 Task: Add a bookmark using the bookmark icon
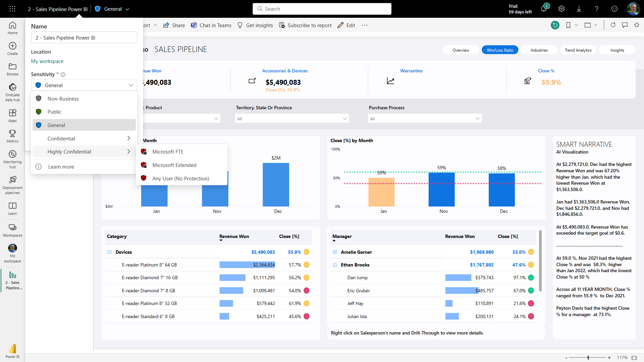[568, 25]
